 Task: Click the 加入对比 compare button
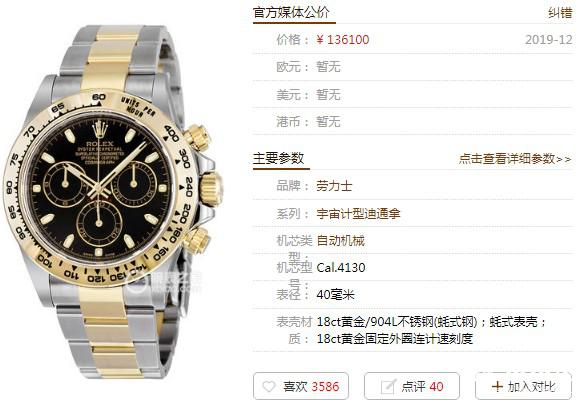pyautogui.click(x=523, y=386)
